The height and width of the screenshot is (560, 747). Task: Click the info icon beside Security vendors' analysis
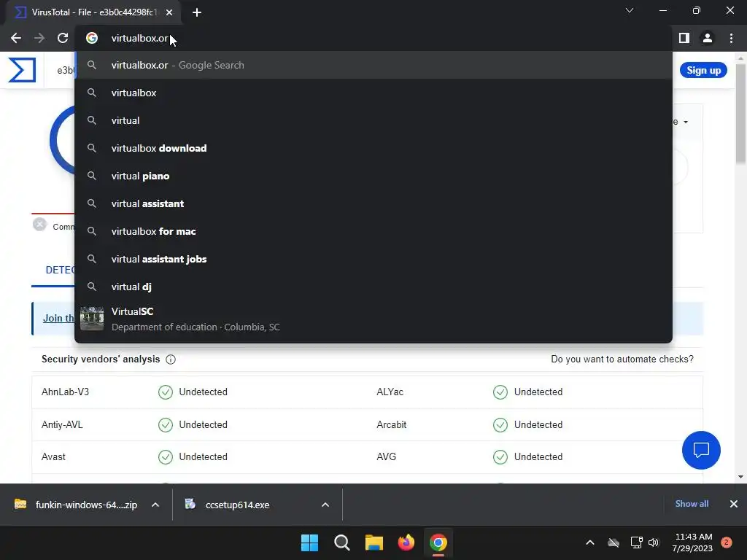(x=171, y=359)
